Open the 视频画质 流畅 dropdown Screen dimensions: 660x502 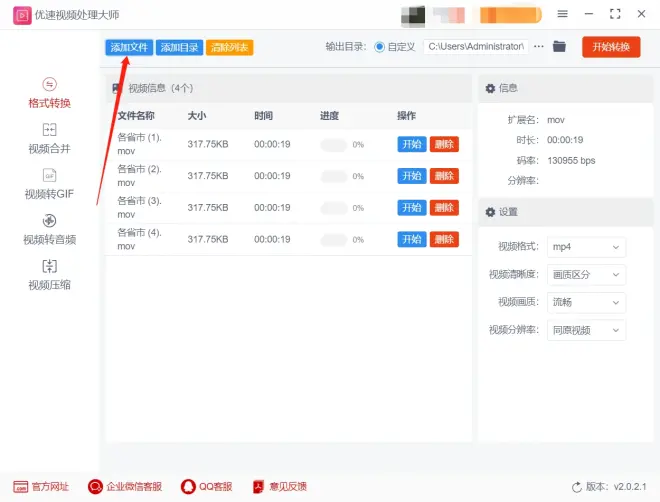(x=586, y=303)
